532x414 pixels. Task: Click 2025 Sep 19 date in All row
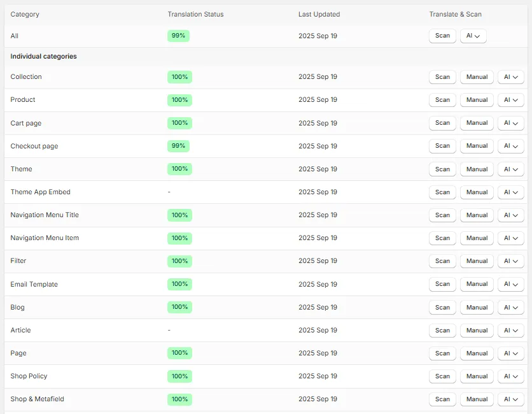pos(318,36)
